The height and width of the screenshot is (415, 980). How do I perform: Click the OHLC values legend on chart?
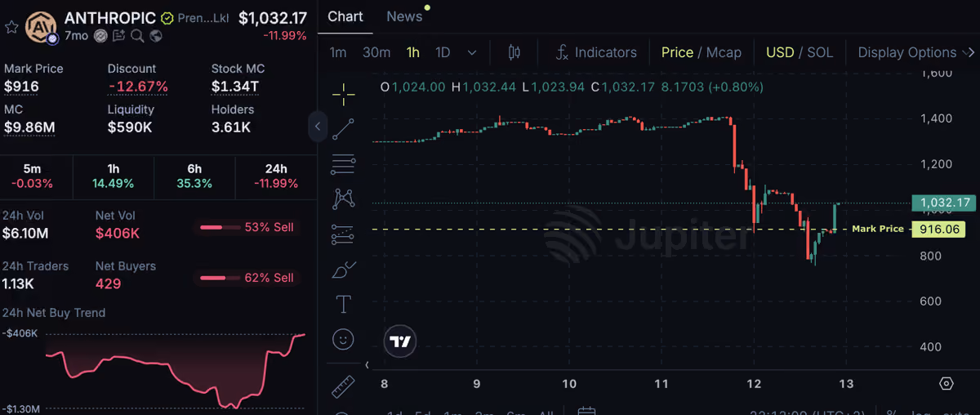tap(572, 87)
